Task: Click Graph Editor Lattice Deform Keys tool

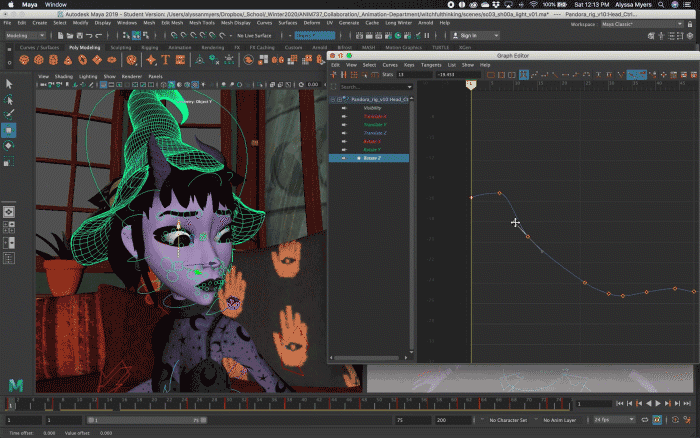Action: click(x=354, y=75)
